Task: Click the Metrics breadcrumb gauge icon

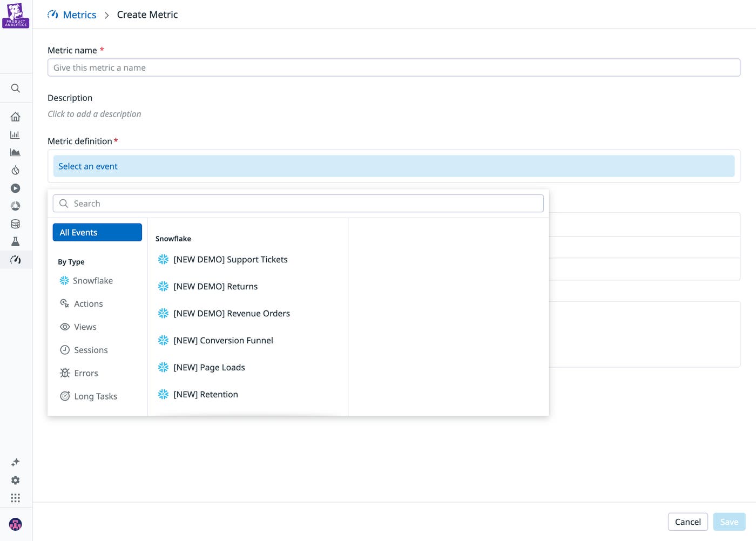Action: coord(53,15)
